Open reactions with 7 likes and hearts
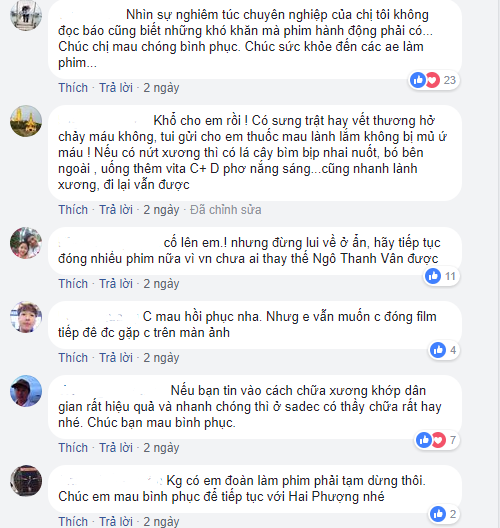 coord(437,440)
